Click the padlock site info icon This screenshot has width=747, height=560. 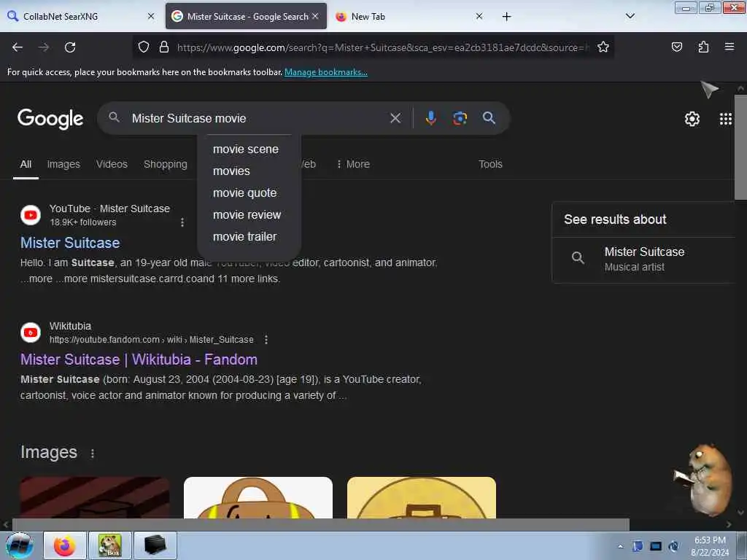click(x=164, y=47)
